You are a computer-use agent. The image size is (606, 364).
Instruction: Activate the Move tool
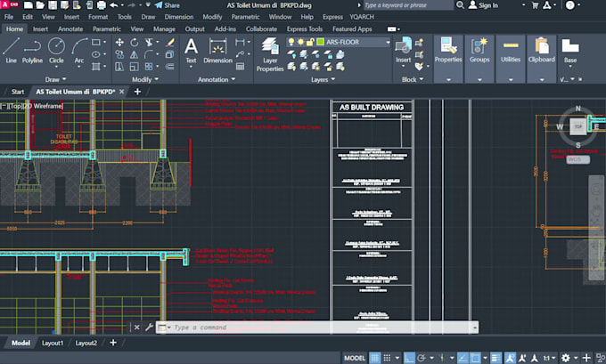pyautogui.click(x=119, y=42)
